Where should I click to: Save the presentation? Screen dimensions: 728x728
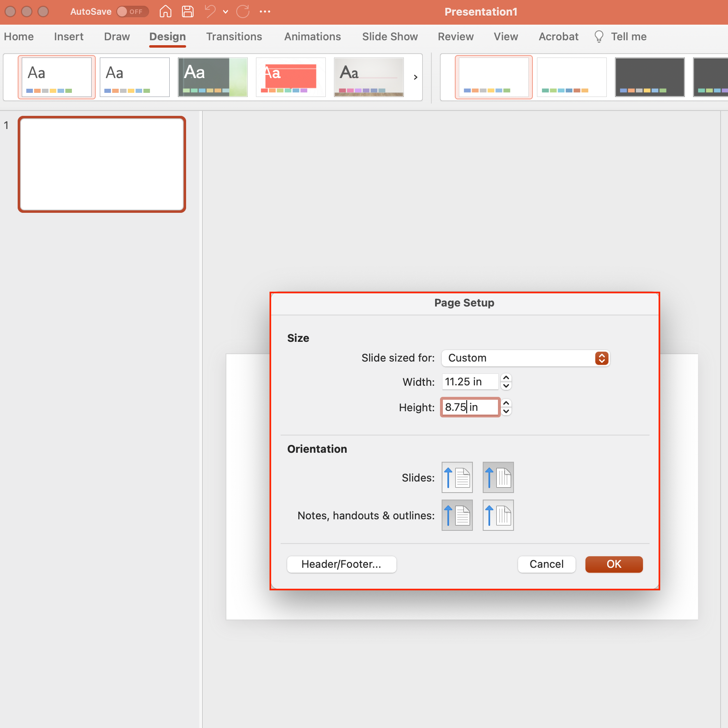coord(188,12)
